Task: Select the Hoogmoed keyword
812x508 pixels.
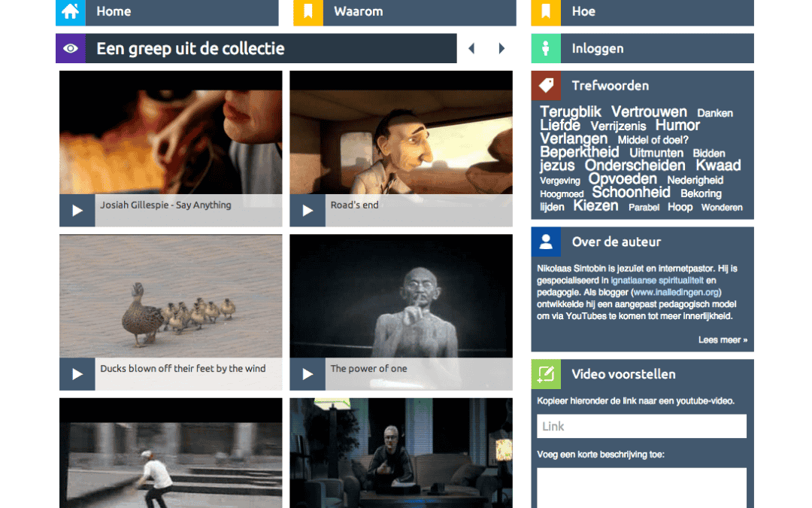Action: [x=562, y=194]
